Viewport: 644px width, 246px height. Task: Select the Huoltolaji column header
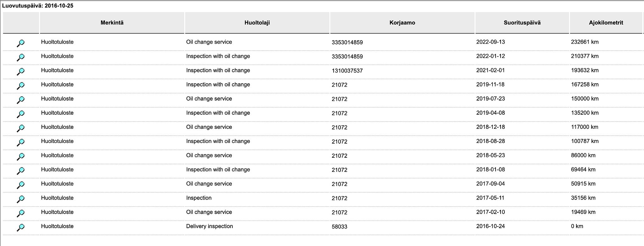coord(257,23)
